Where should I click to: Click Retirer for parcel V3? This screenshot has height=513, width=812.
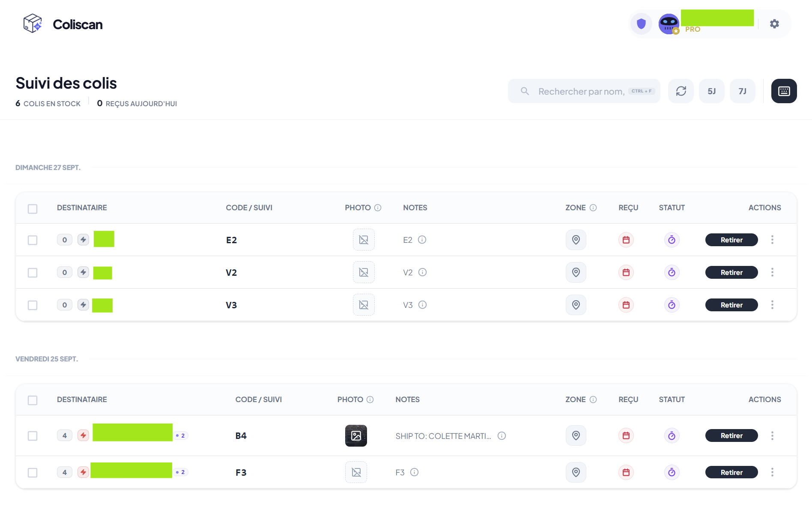[x=731, y=305]
